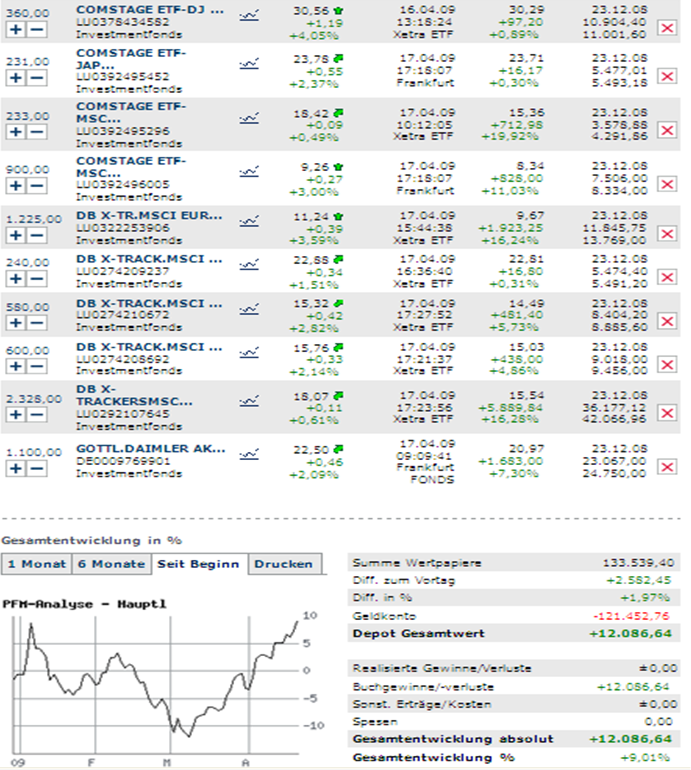The height and width of the screenshot is (770, 691).
Task: Open DB X-TRACK.MSCI link above LU0274208692
Action: click(149, 347)
